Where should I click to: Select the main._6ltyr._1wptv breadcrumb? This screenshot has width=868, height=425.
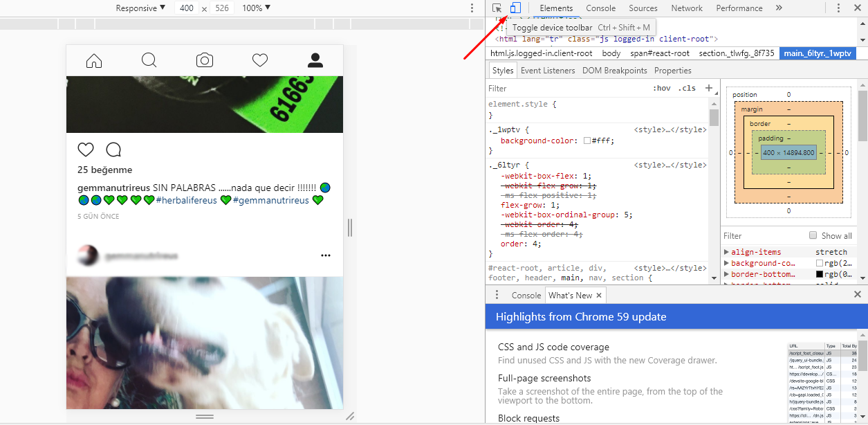818,53
